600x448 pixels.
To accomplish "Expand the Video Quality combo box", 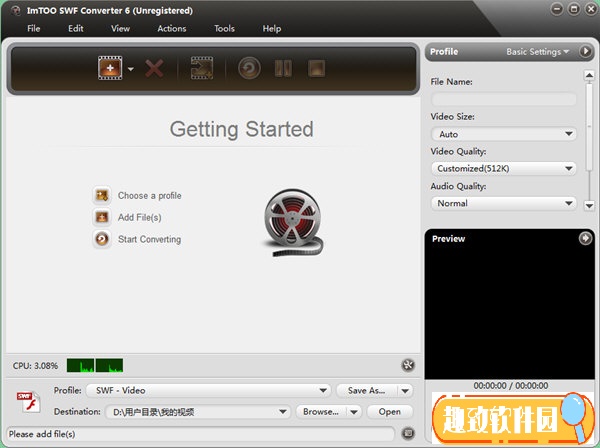I will 504,169.
